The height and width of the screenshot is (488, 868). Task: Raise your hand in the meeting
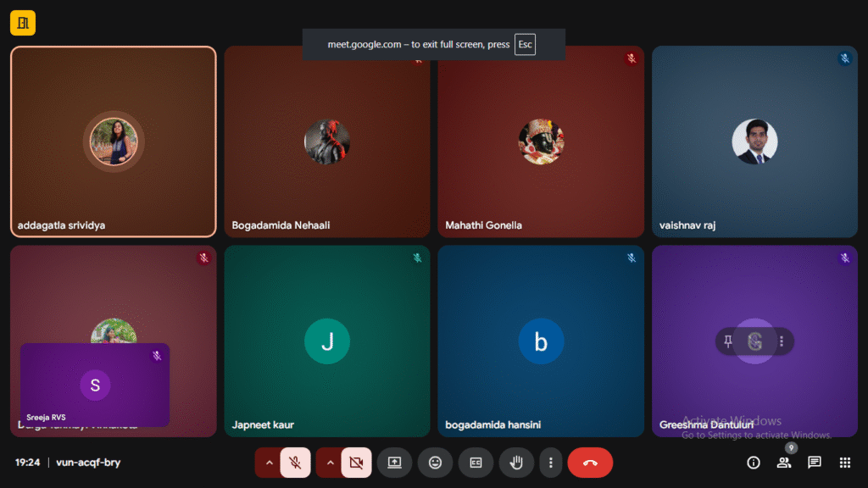[515, 463]
